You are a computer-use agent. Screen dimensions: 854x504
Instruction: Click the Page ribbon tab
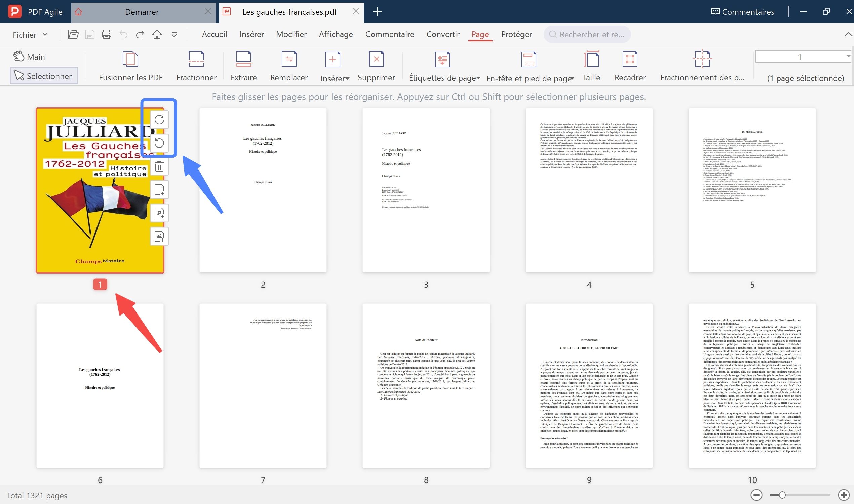click(x=480, y=34)
